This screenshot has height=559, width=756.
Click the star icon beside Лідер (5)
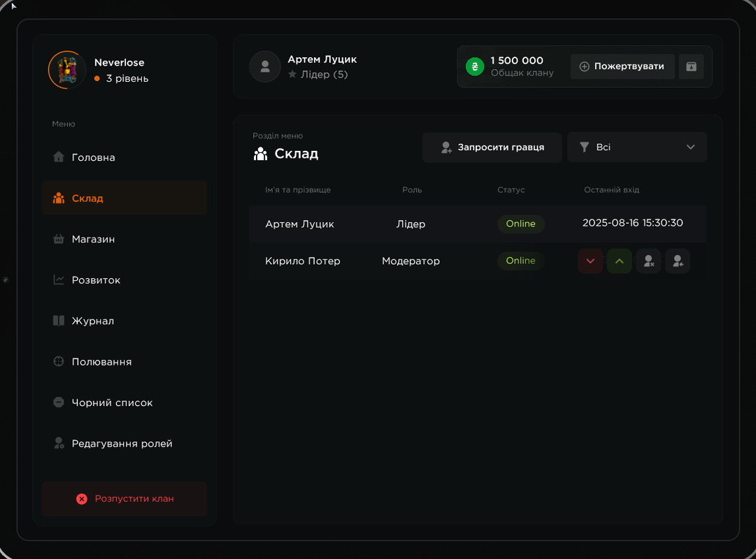point(292,74)
